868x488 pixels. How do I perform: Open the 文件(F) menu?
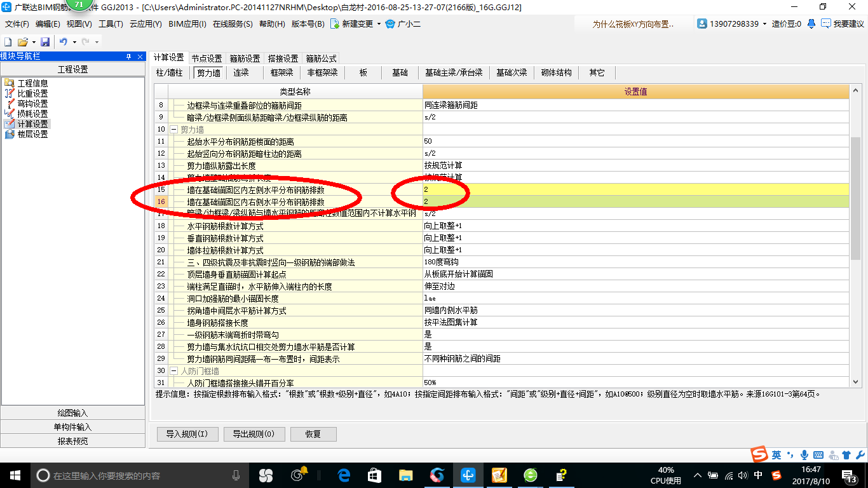click(x=17, y=24)
